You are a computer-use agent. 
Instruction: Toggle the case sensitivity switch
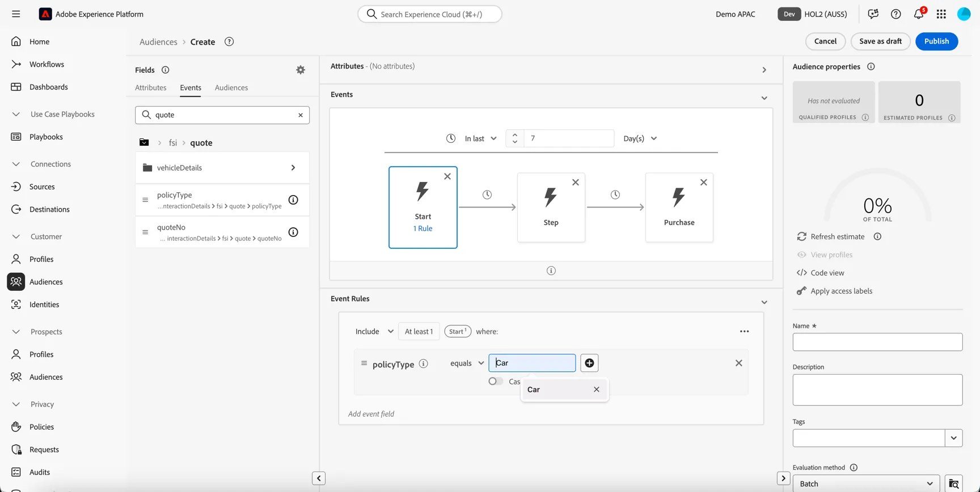pos(496,381)
